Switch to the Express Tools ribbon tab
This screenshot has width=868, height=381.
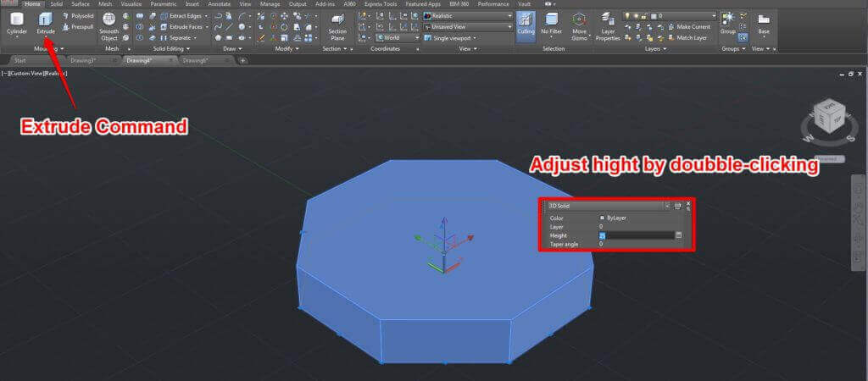[x=381, y=4]
